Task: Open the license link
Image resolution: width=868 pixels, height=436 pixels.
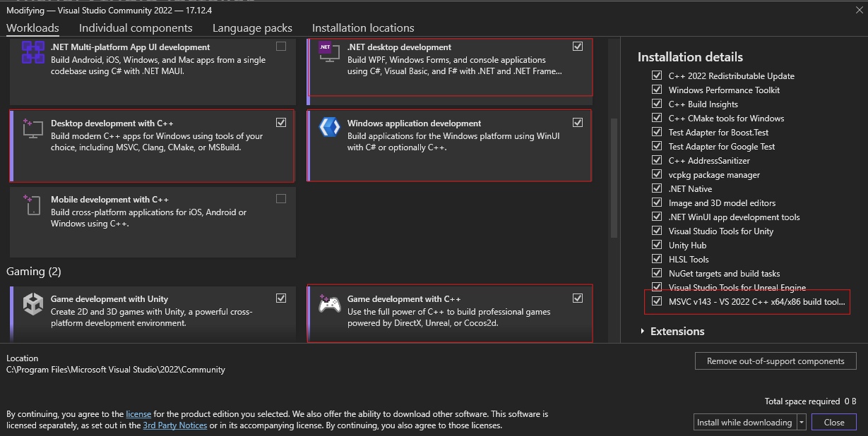Action: (138, 414)
